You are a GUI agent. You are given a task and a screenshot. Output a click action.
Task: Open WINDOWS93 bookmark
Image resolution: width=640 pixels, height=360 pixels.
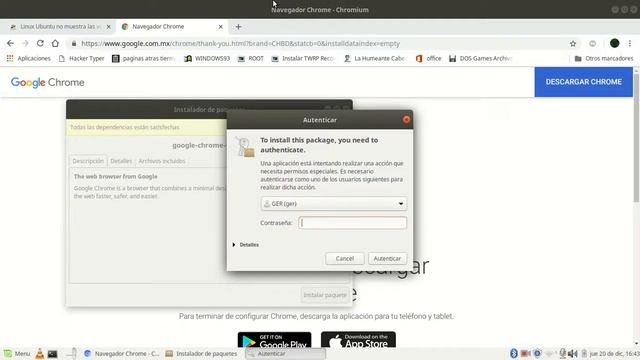[x=207, y=58]
